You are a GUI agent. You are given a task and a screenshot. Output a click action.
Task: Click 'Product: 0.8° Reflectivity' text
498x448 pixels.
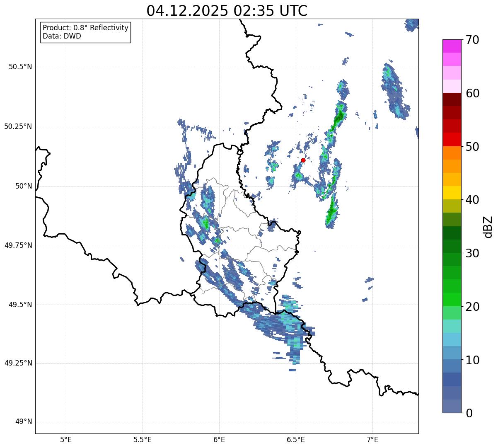tap(86, 28)
